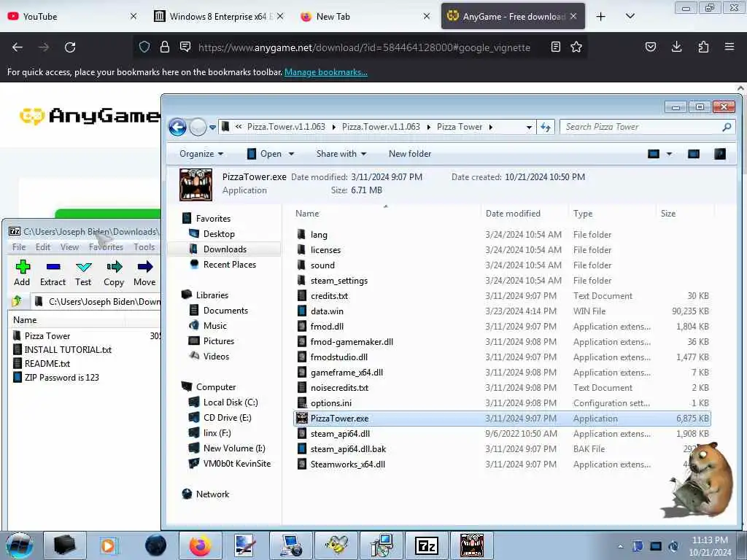The height and width of the screenshot is (560, 747).
Task: Open Pizza Tower taskbar icon
Action: click(472, 545)
